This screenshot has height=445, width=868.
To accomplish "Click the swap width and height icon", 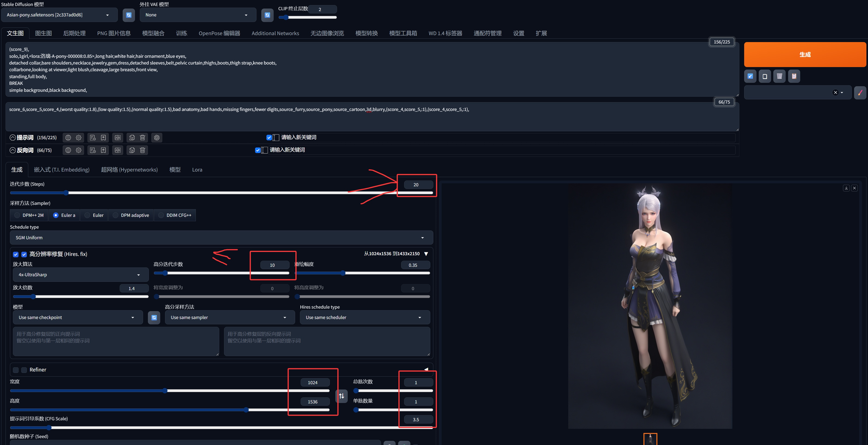I will click(x=341, y=396).
